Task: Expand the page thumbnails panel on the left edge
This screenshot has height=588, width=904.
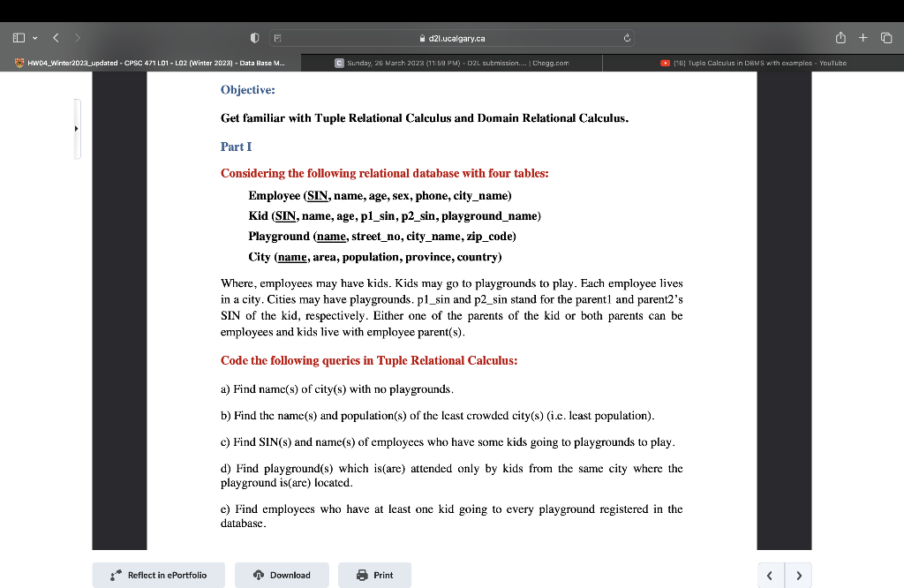Action: [x=76, y=128]
